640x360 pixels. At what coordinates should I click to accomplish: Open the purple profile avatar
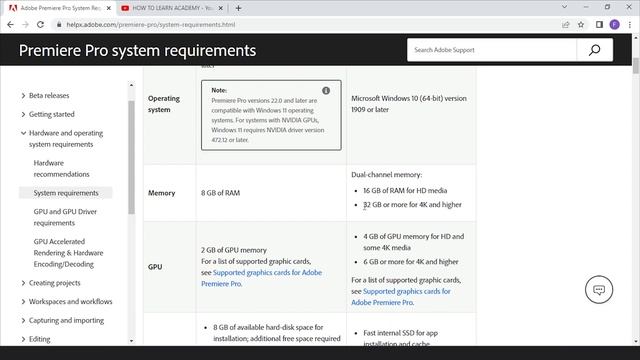(615, 24)
